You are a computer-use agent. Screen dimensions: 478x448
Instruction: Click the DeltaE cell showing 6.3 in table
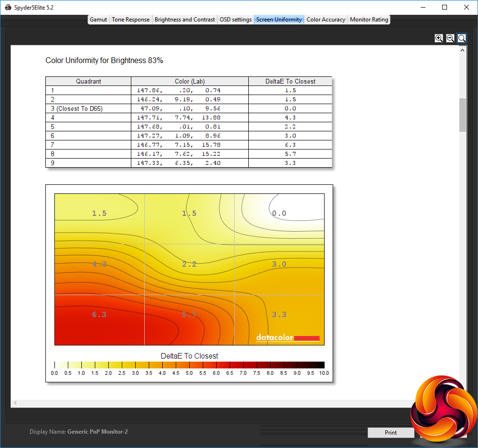coord(290,145)
